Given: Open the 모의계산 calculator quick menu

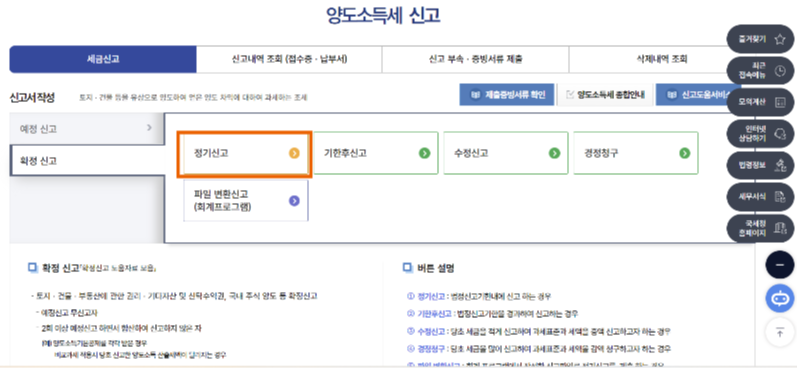Looking at the screenshot, I should [760, 102].
